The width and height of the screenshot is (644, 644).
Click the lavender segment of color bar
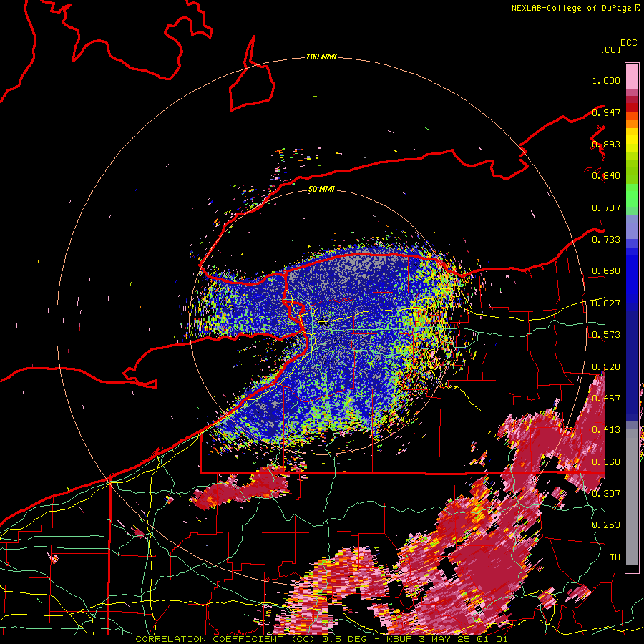pyautogui.click(x=632, y=227)
